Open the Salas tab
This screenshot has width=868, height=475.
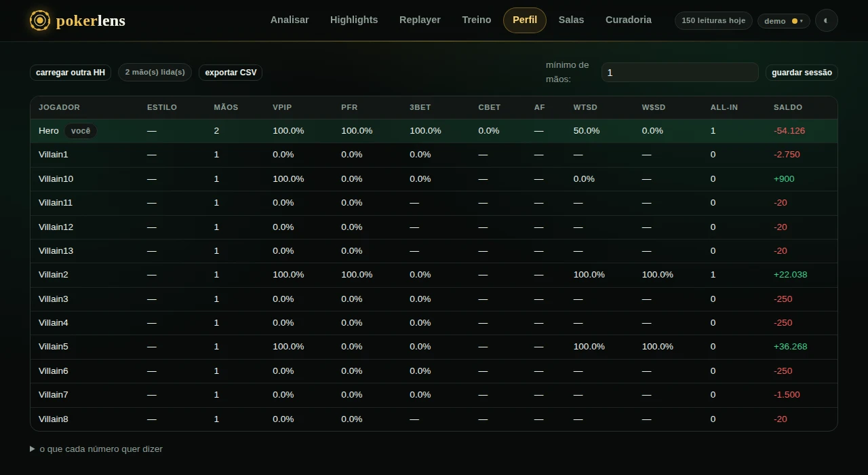(x=571, y=20)
